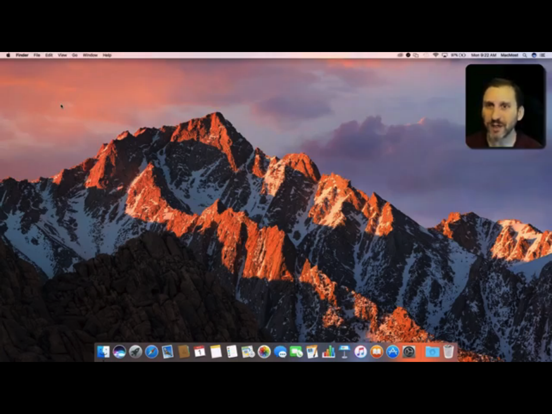Click the black circle recording status icon
The width and height of the screenshot is (552, 414).
click(x=408, y=55)
